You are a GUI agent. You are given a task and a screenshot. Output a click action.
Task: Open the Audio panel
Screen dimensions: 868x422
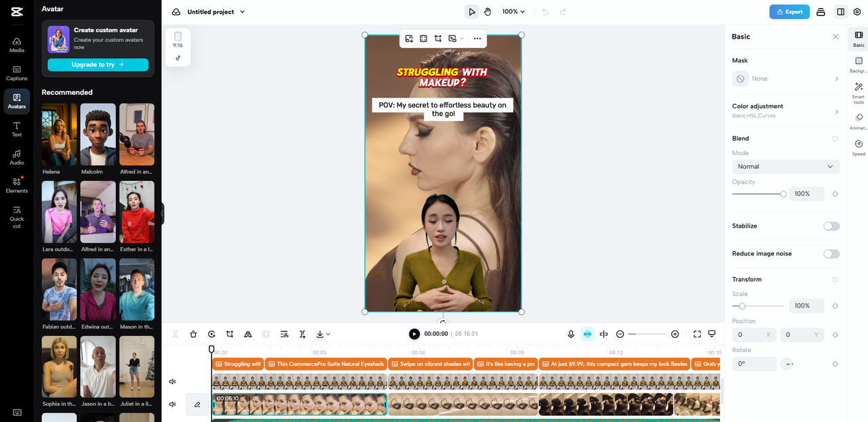(x=17, y=157)
